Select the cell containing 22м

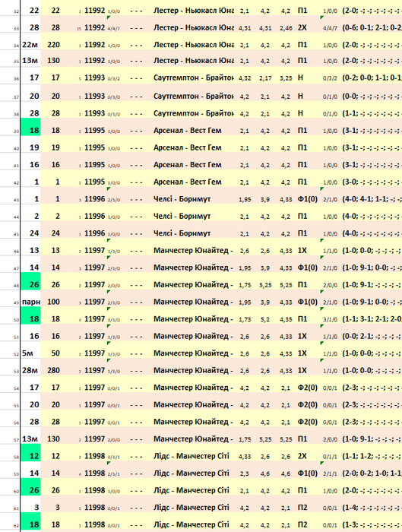click(x=30, y=44)
